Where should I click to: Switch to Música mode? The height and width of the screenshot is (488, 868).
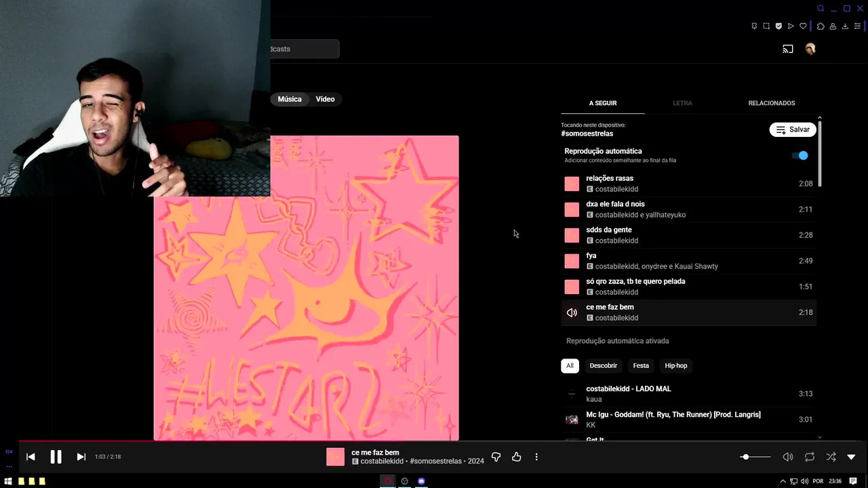[290, 99]
